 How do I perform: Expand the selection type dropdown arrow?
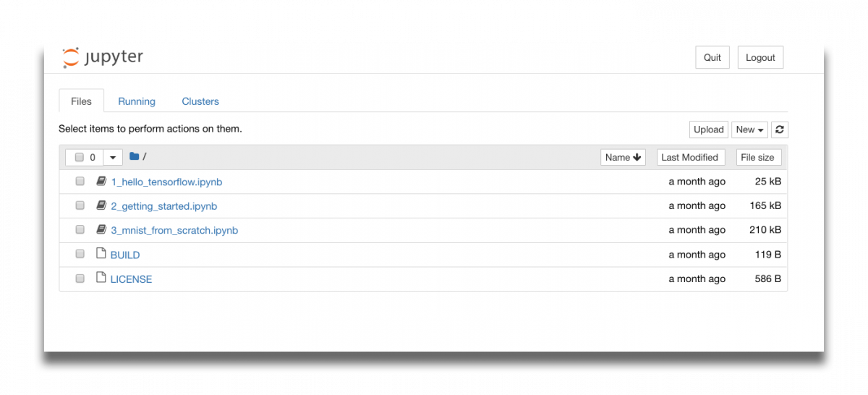click(x=113, y=157)
